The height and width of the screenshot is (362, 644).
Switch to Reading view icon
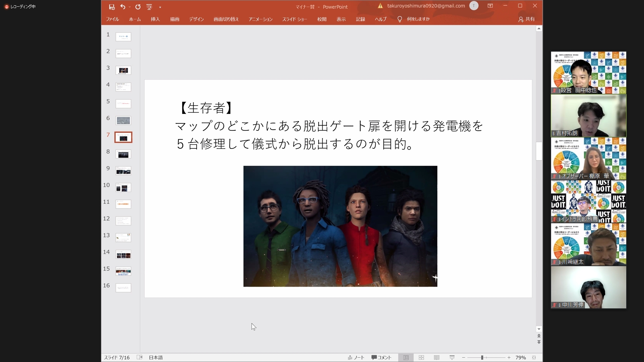point(437,358)
